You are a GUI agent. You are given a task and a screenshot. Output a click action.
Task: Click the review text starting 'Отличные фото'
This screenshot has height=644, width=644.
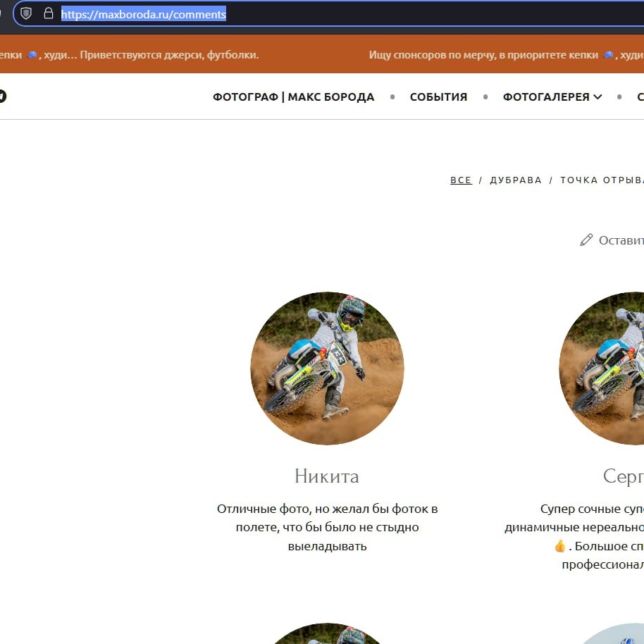pos(327,527)
